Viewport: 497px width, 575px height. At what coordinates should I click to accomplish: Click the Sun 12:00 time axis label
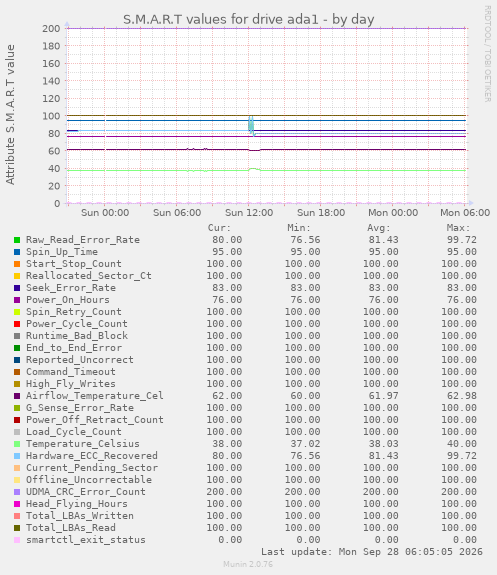coord(249,213)
